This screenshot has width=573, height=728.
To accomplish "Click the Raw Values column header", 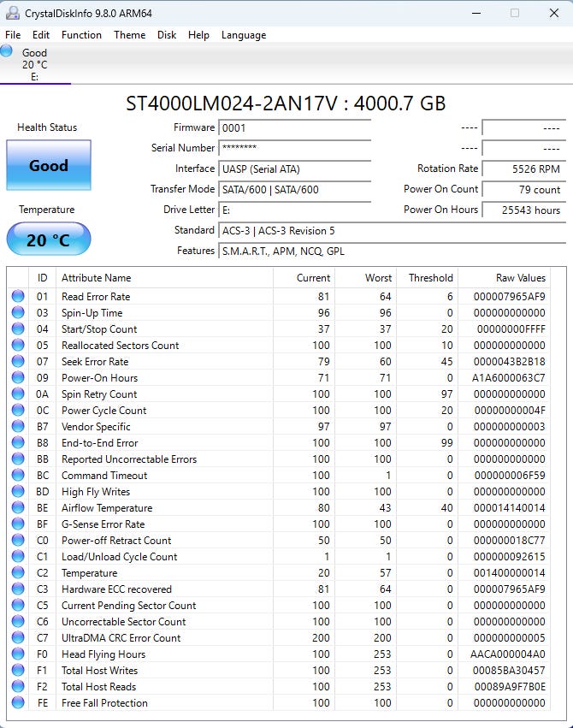I will tap(520, 278).
